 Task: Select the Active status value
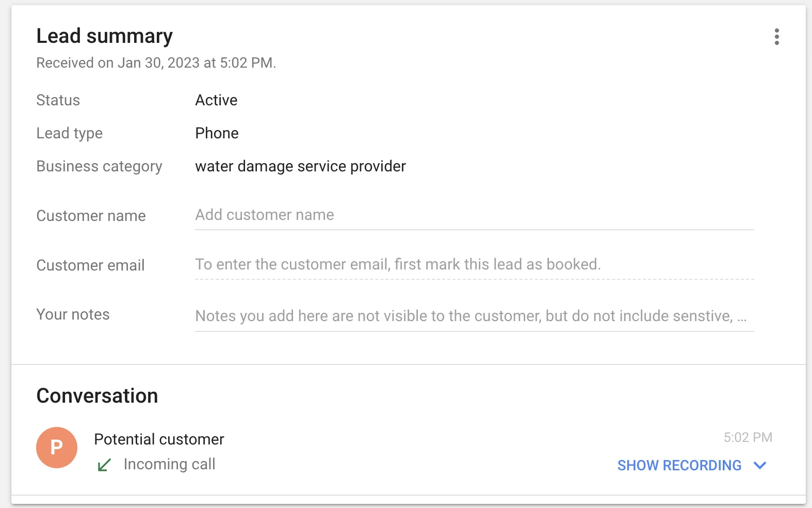(216, 100)
